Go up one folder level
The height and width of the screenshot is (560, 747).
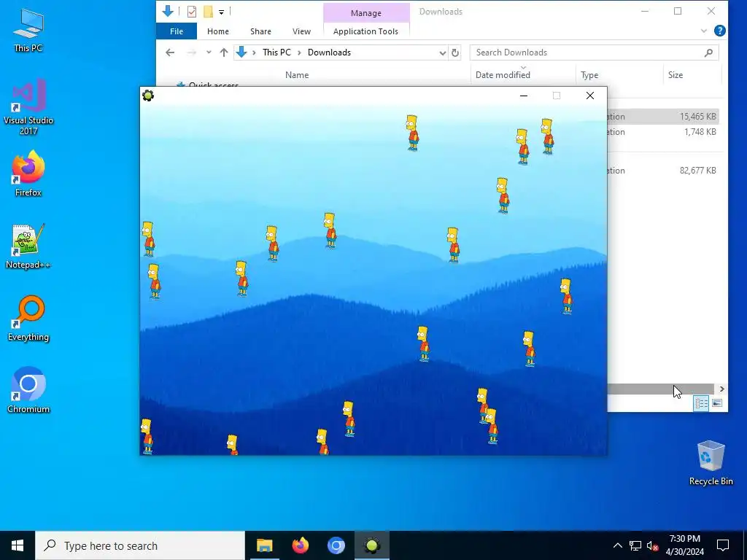point(223,52)
